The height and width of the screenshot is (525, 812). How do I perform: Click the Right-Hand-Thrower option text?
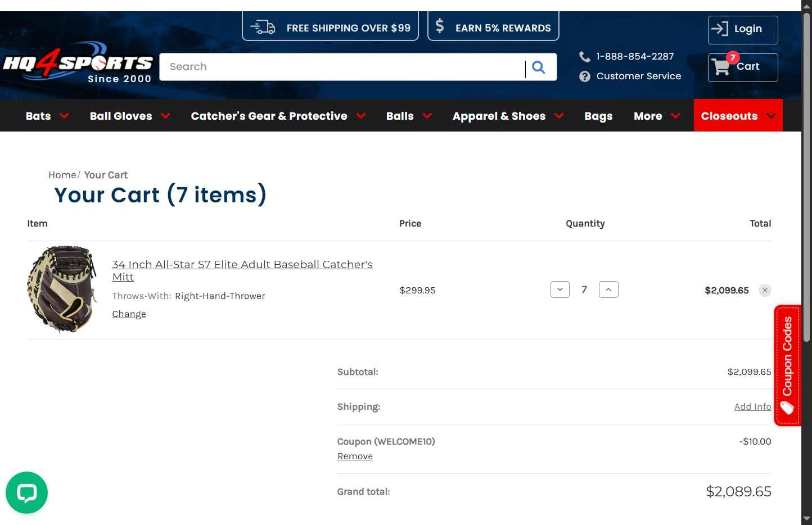[220, 296]
